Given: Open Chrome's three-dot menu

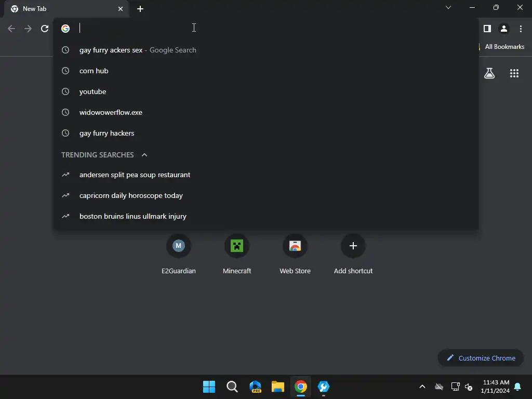Looking at the screenshot, I should [x=521, y=29].
